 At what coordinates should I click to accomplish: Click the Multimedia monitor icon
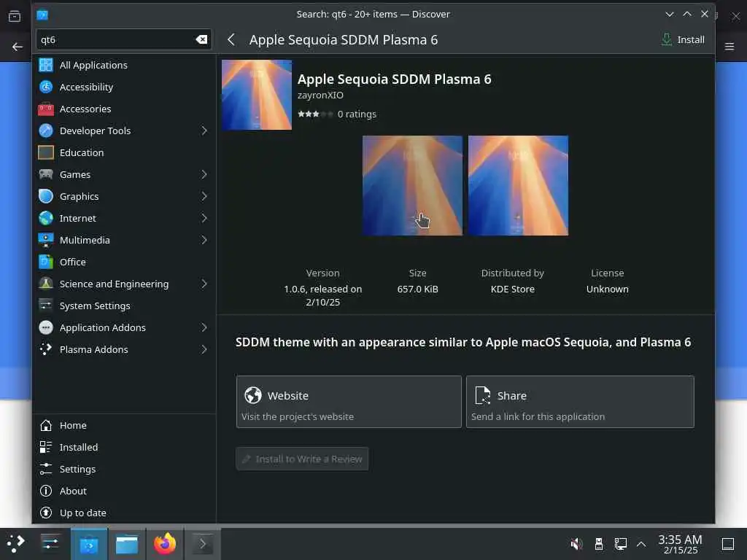(46, 240)
